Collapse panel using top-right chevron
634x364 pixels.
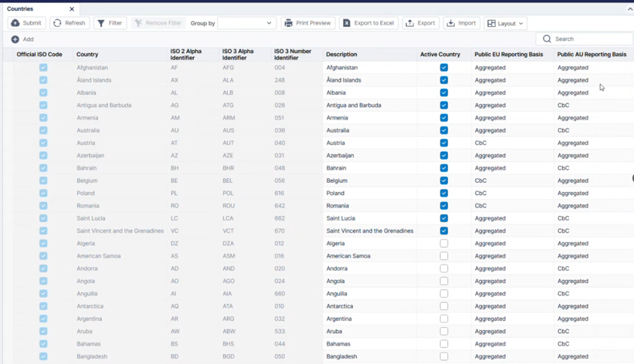click(630, 9)
